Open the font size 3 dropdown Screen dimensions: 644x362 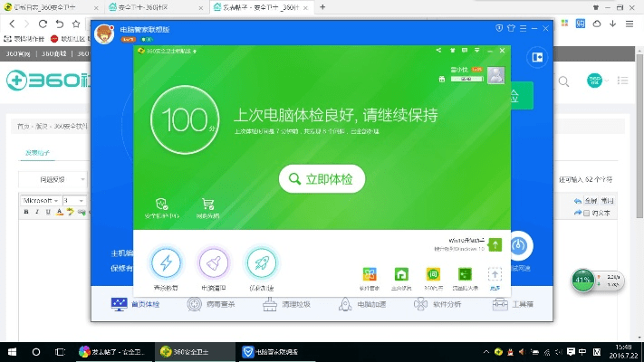(74, 200)
